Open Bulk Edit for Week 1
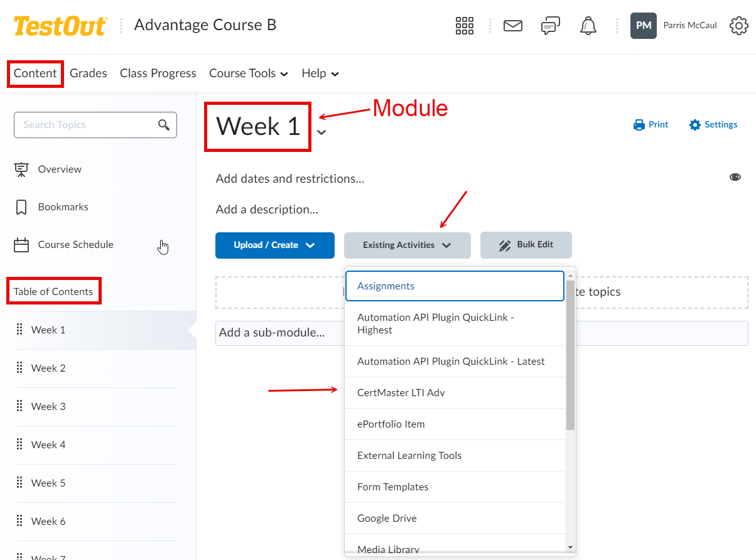The height and width of the screenshot is (560, 756). [x=526, y=245]
